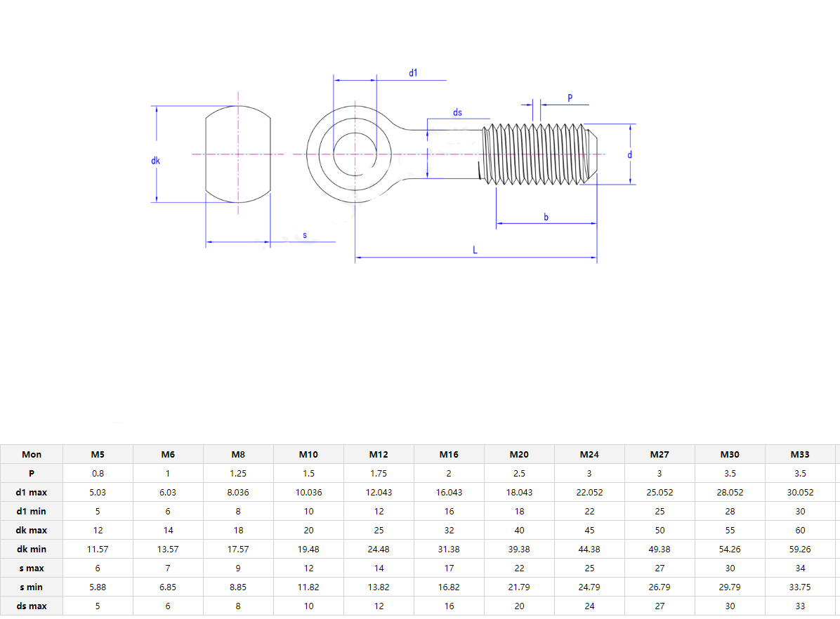Click the M30 column header
Screen dimensions: 840x619
[730, 454]
